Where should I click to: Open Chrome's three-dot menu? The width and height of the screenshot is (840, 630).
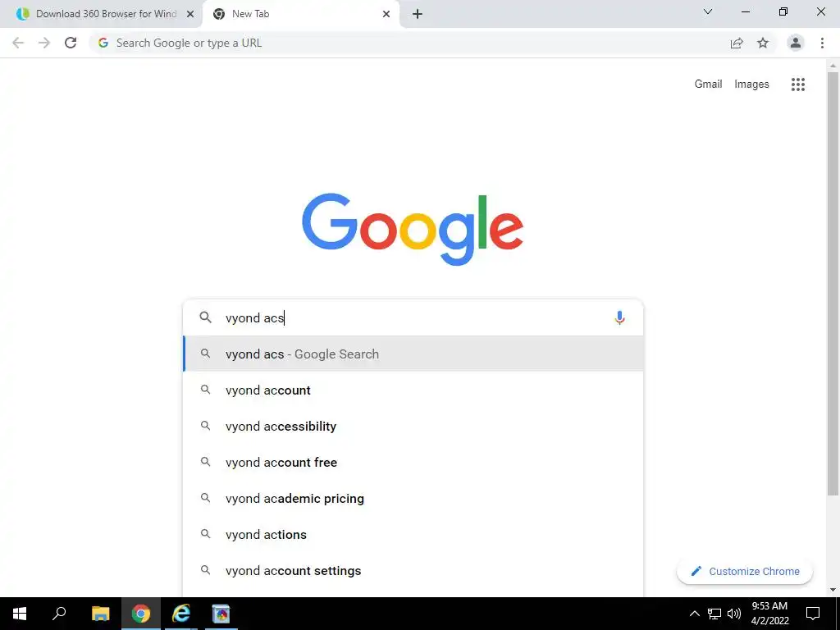pos(822,43)
